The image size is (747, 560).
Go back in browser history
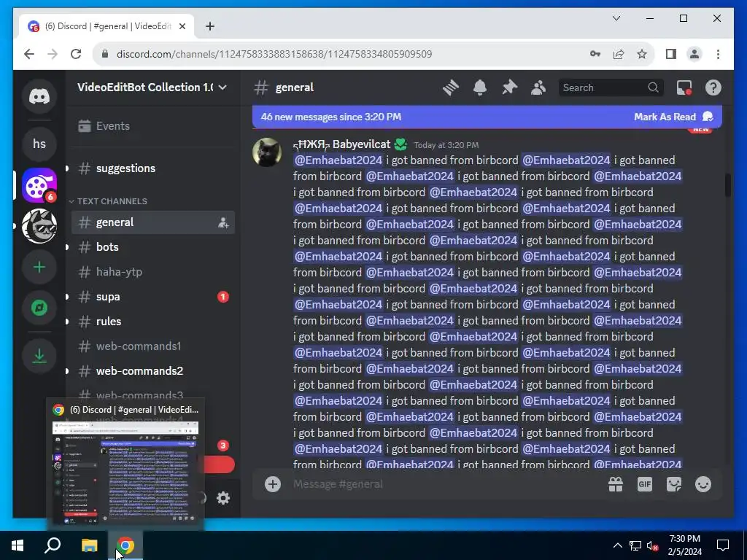click(29, 54)
